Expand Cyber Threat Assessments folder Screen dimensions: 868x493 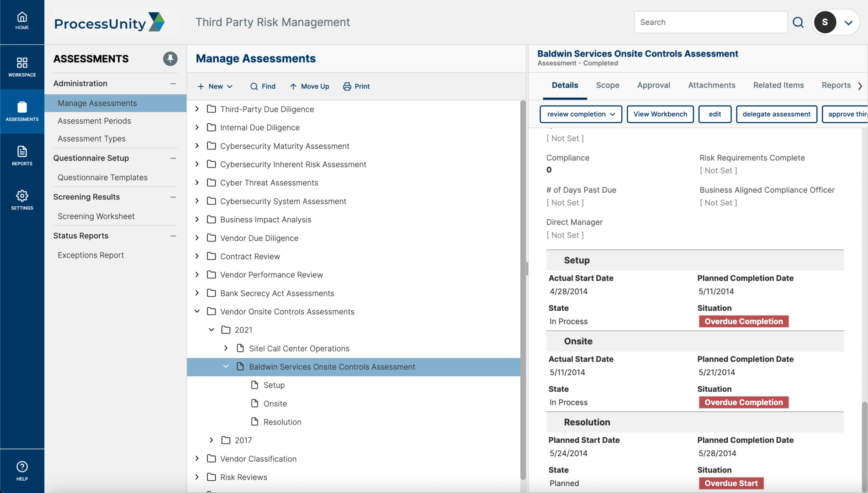pyautogui.click(x=197, y=183)
